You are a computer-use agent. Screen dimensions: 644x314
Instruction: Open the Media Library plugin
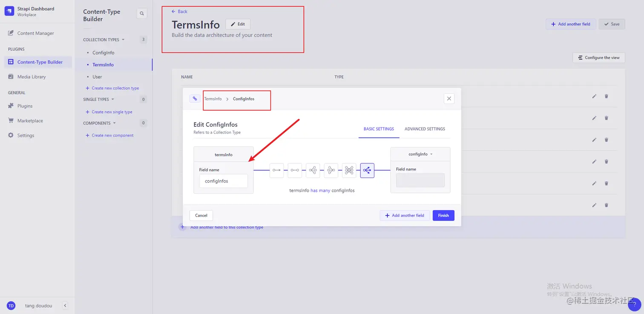[32, 77]
